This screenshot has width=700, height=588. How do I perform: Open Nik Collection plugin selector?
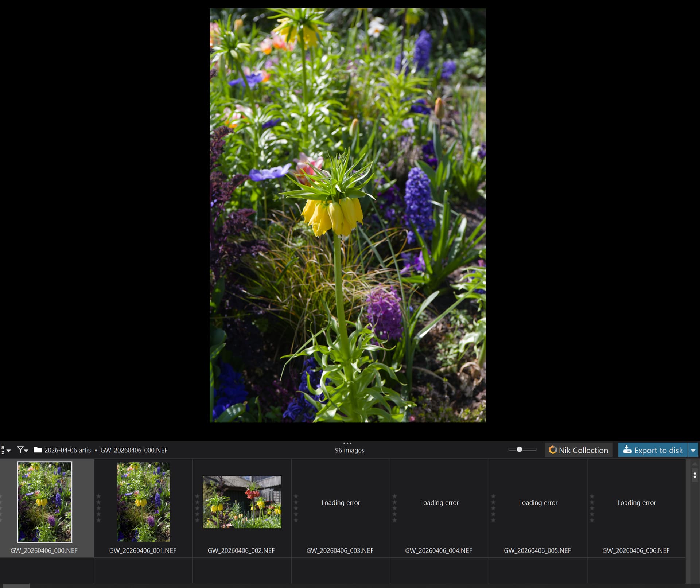(x=579, y=450)
